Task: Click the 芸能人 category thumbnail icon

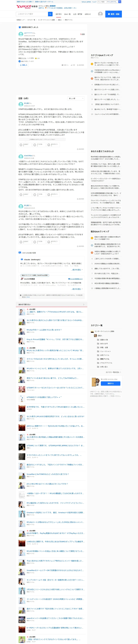Action: (95, 336)
